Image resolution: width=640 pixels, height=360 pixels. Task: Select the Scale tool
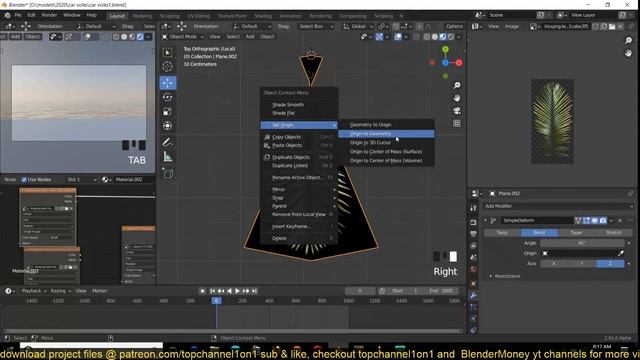point(167,111)
